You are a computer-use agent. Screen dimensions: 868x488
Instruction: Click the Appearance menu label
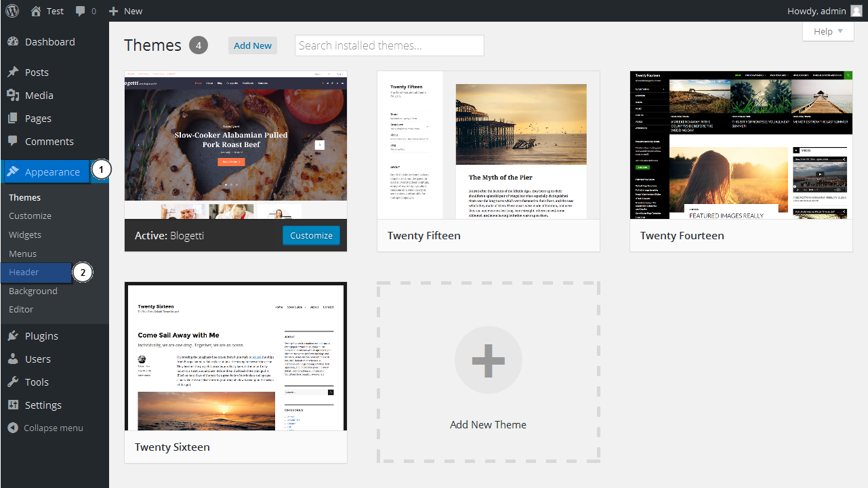[52, 172]
